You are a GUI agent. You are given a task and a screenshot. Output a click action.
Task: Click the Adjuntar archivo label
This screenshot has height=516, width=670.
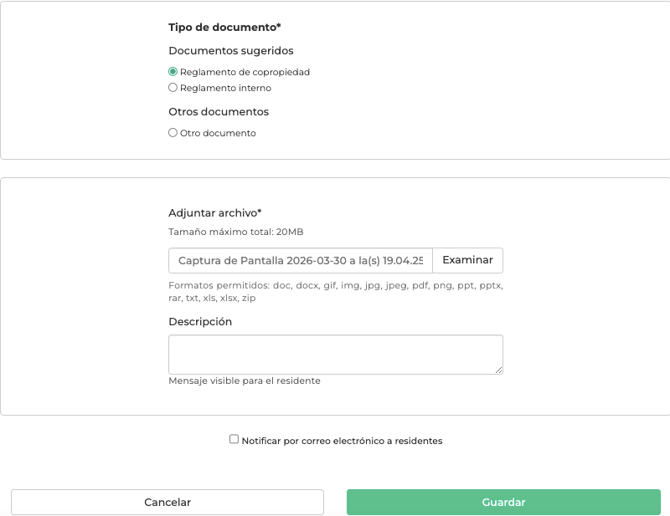point(215,213)
